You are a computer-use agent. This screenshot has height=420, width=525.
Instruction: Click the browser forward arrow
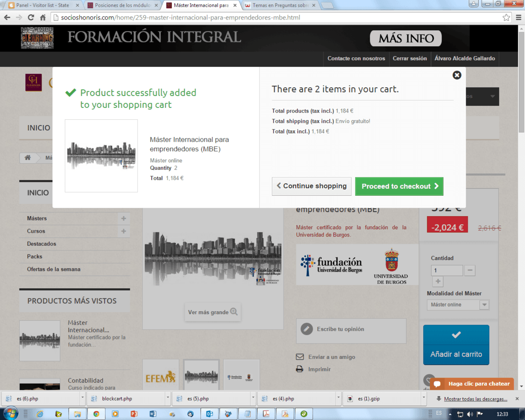point(19,17)
